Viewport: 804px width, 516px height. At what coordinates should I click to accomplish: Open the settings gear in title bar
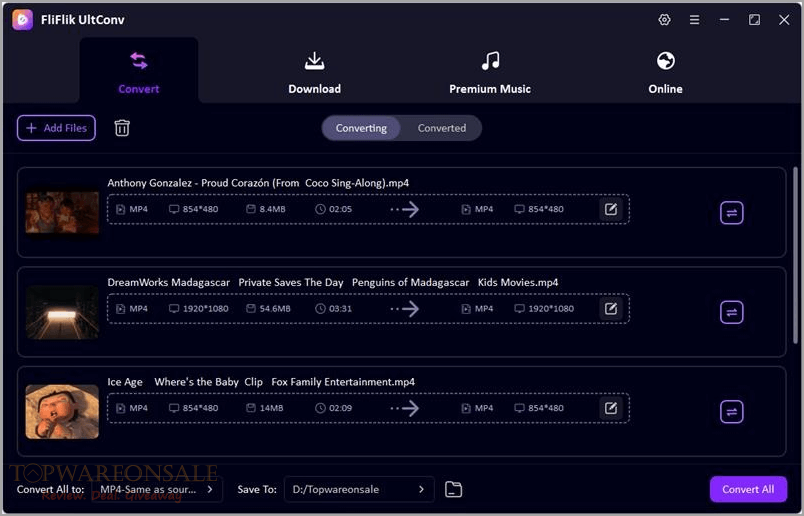664,20
